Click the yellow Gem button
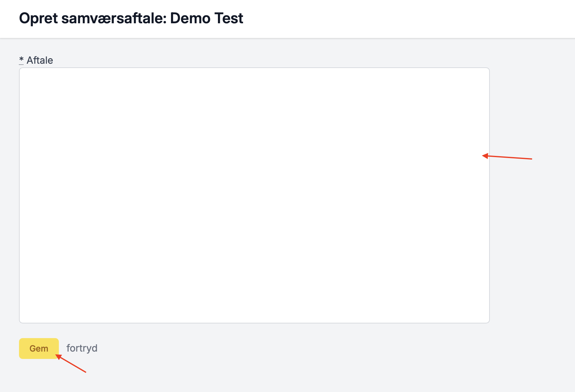The width and height of the screenshot is (575, 392). pyautogui.click(x=39, y=349)
